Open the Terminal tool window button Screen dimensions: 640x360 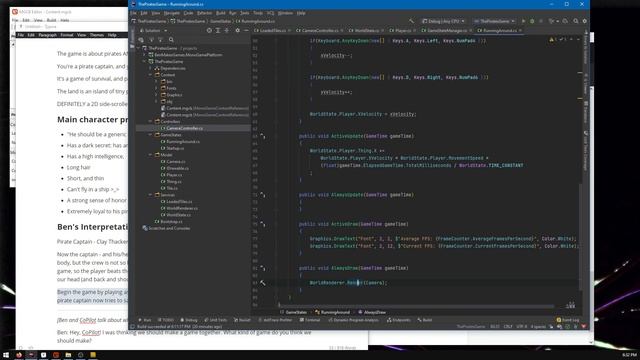click(x=310, y=320)
